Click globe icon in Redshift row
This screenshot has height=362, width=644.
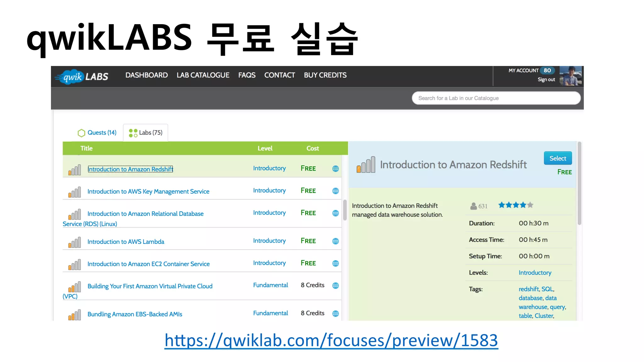point(336,169)
